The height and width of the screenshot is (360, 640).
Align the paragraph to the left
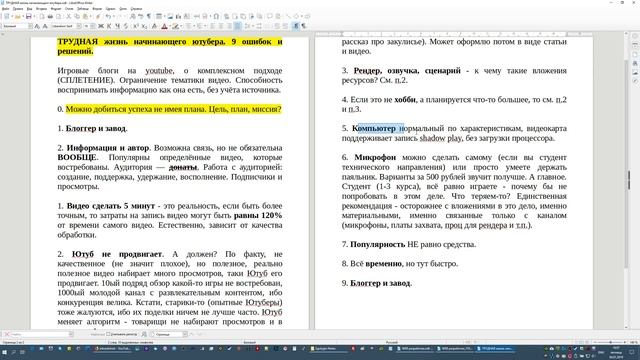tap(212, 26)
